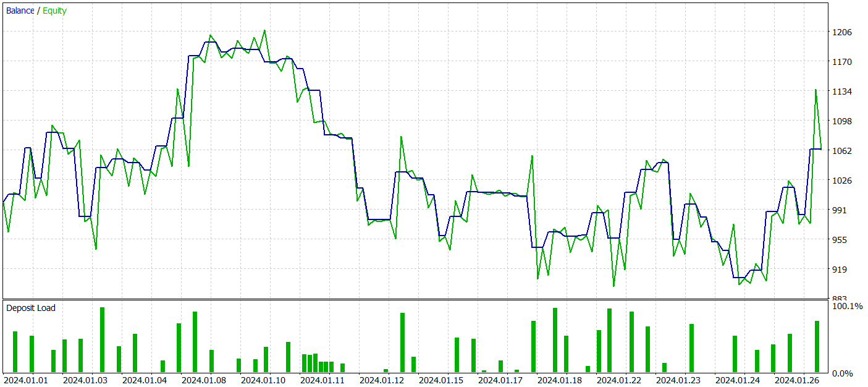Viewport: 868px width, 387px height.
Task: Select the 1134 axis value
Action: (841, 91)
